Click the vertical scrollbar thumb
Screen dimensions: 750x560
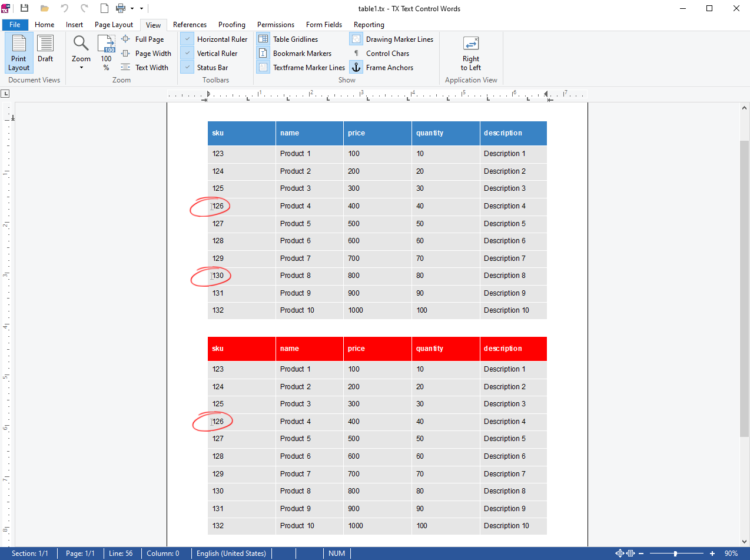point(745,289)
